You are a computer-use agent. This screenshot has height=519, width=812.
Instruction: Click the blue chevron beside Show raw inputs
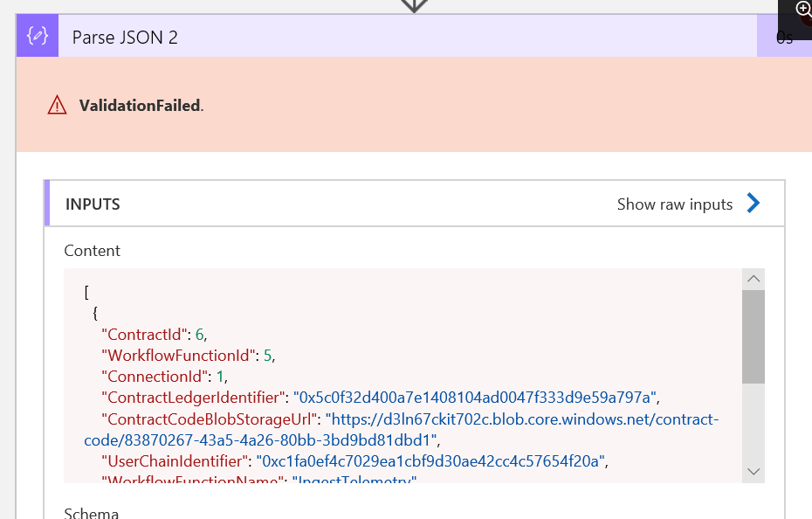(x=754, y=204)
